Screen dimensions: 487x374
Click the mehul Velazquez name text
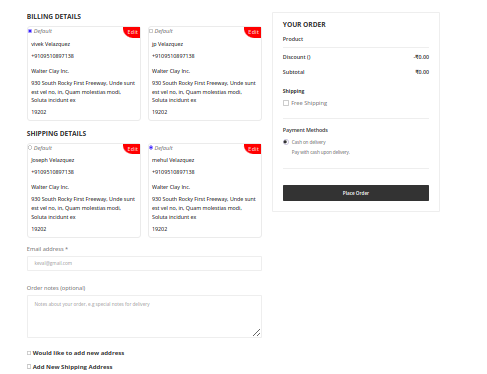pos(173,160)
